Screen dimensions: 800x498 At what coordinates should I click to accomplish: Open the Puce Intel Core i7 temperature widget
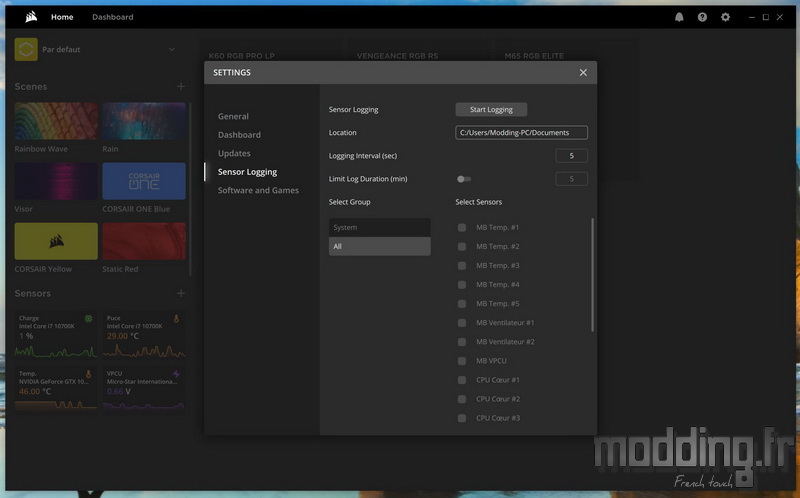[144, 335]
